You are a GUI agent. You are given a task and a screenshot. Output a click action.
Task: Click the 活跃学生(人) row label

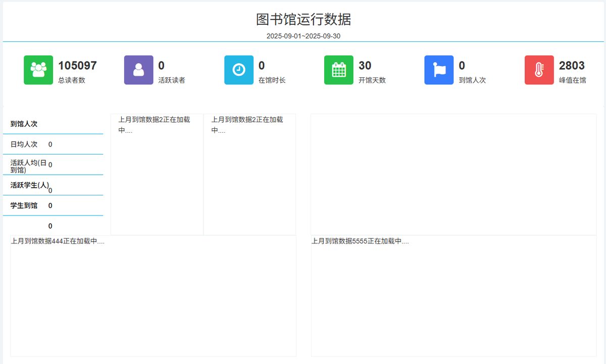click(30, 185)
